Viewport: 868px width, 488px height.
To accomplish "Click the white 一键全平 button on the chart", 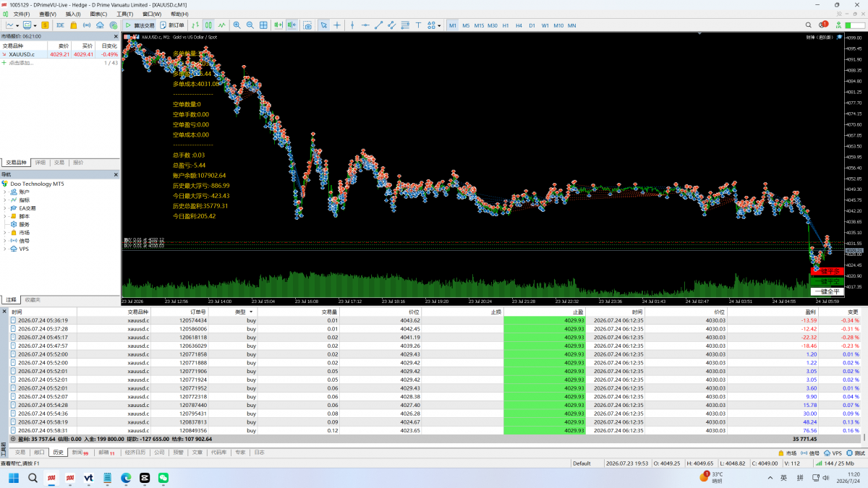I will click(x=826, y=291).
